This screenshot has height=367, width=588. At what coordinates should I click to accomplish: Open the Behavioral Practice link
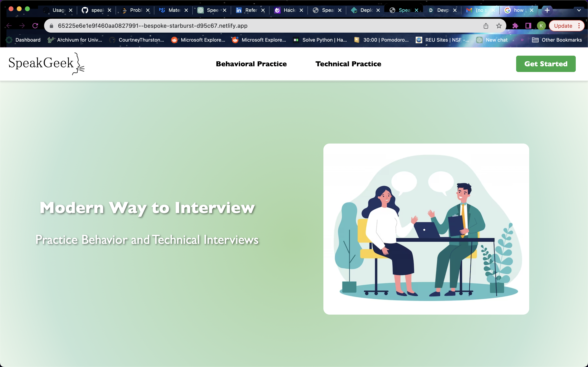(x=251, y=64)
